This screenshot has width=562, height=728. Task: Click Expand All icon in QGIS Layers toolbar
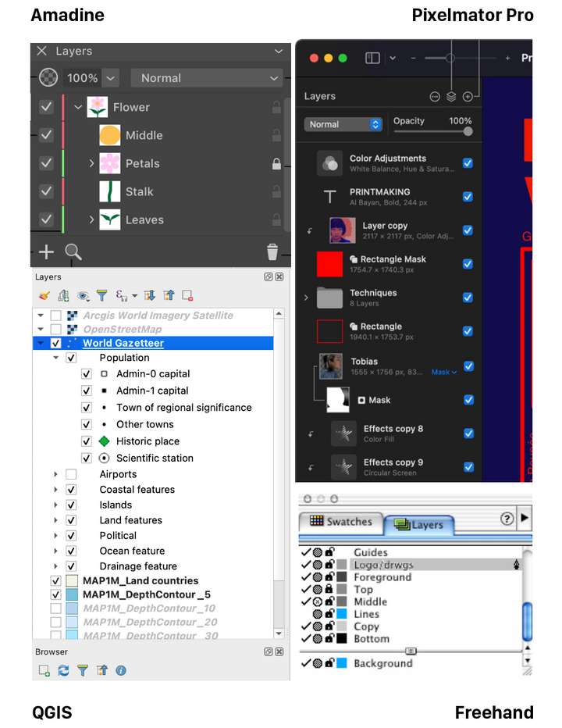click(149, 295)
